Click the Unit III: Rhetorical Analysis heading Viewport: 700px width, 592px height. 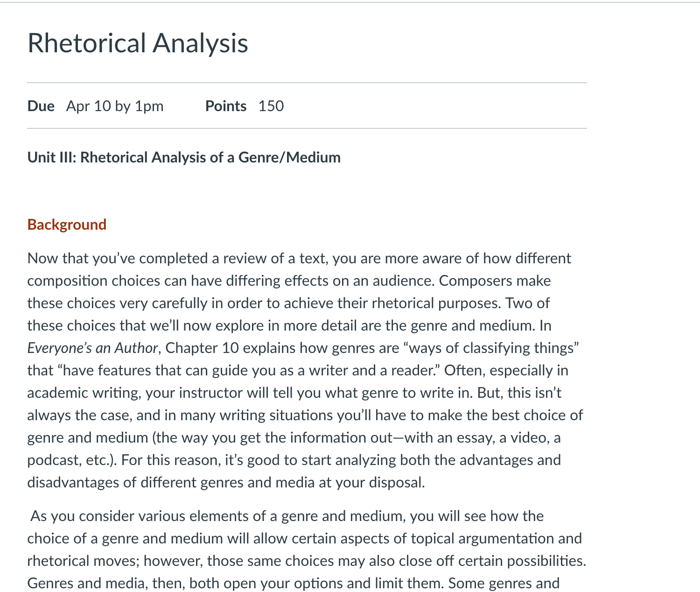(184, 157)
